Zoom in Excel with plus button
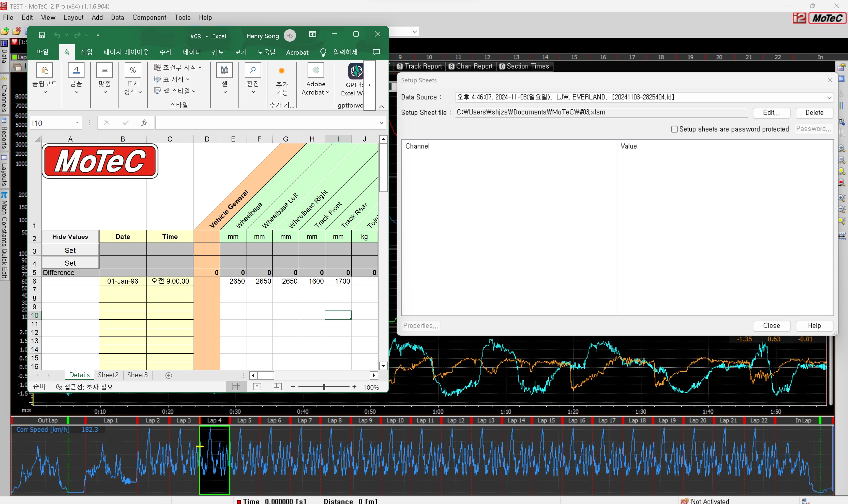The height and width of the screenshot is (504, 848). 354,387
